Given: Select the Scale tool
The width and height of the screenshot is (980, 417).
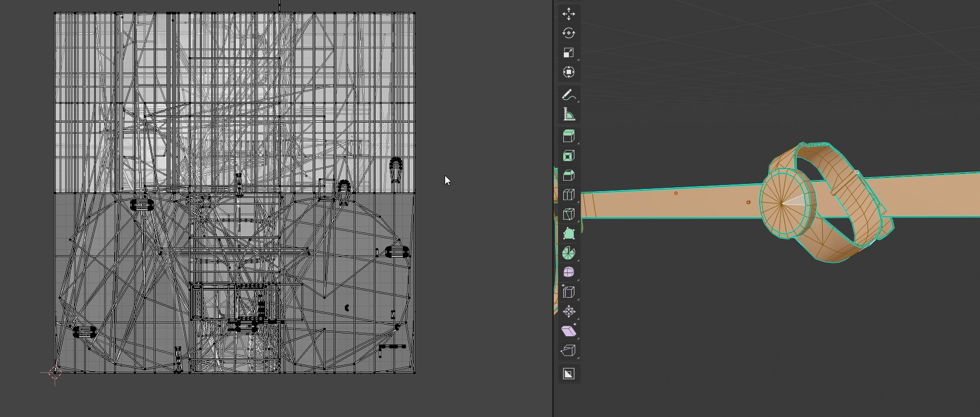Looking at the screenshot, I should (568, 53).
